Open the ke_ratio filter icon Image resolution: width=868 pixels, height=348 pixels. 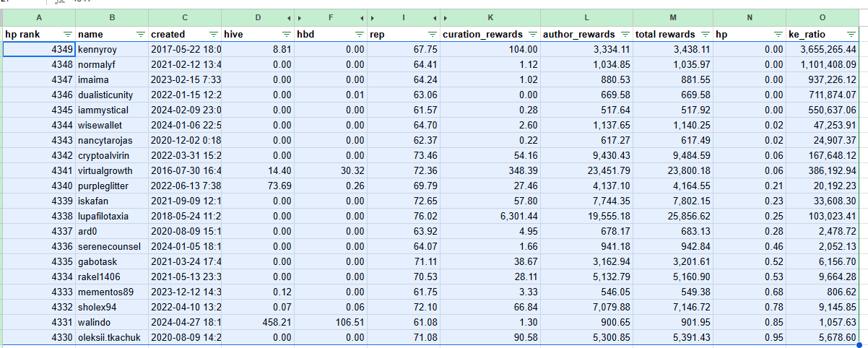pyautogui.click(x=852, y=34)
